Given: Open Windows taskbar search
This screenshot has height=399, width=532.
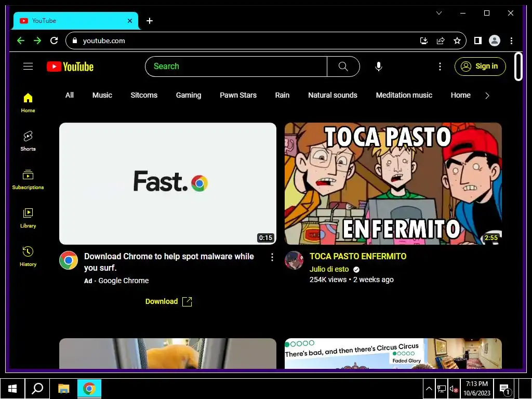Looking at the screenshot, I should (37, 389).
